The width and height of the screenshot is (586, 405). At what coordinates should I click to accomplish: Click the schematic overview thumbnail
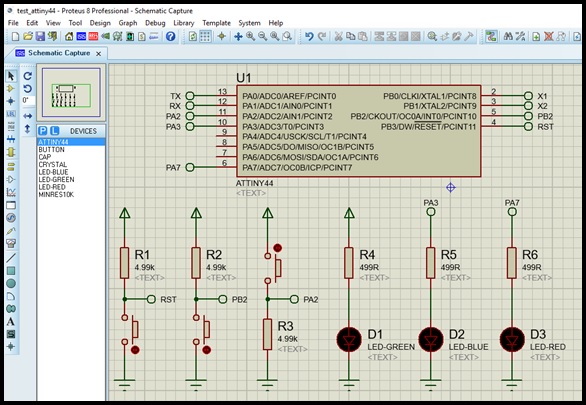pos(71,92)
